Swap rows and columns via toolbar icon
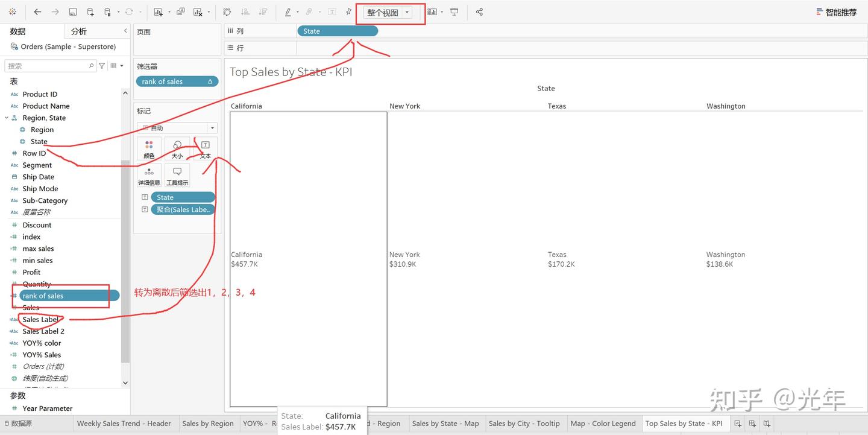Screen dimensions: 868x435 point(227,12)
